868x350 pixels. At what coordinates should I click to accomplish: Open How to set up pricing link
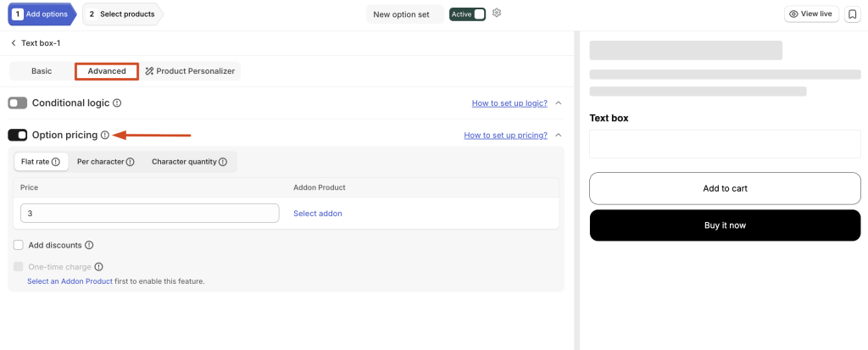[505, 135]
